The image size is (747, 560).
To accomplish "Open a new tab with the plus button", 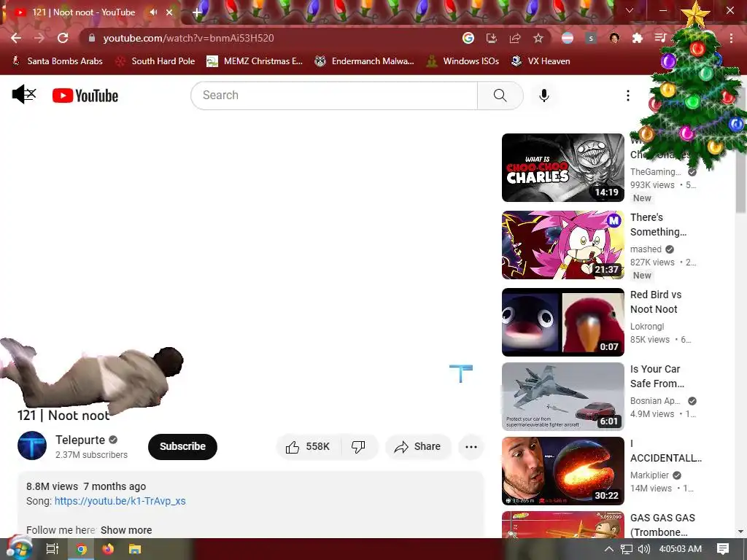I will (197, 12).
